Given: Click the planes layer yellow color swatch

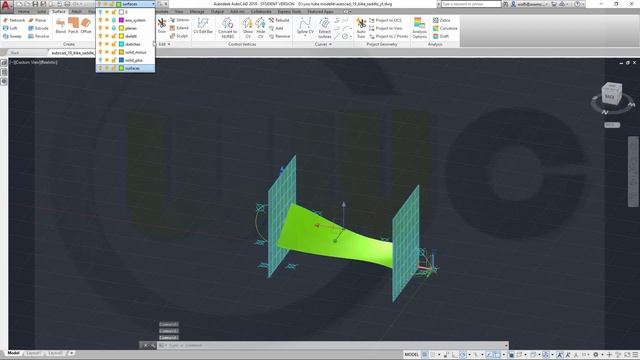Looking at the screenshot, I should coord(121,28).
